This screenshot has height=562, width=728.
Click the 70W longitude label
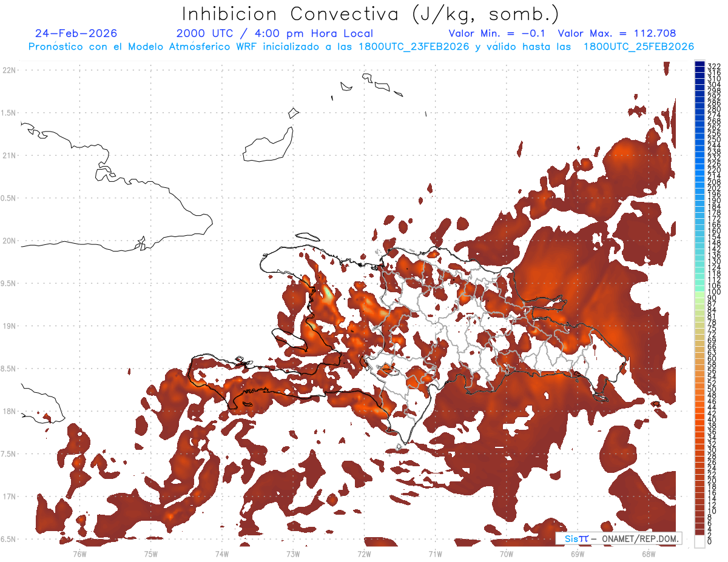506,554
